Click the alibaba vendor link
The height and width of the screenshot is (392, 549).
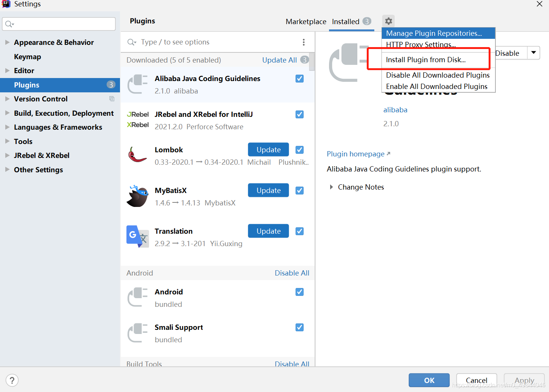395,110
